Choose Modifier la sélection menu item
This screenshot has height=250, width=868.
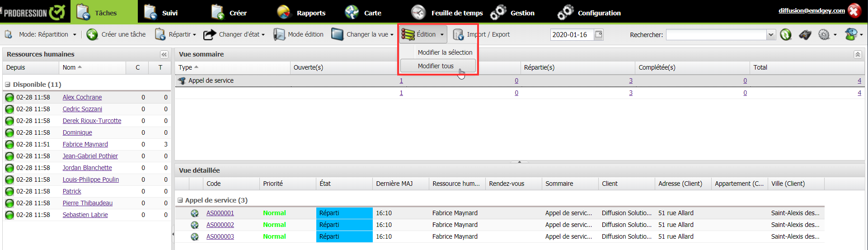click(445, 52)
